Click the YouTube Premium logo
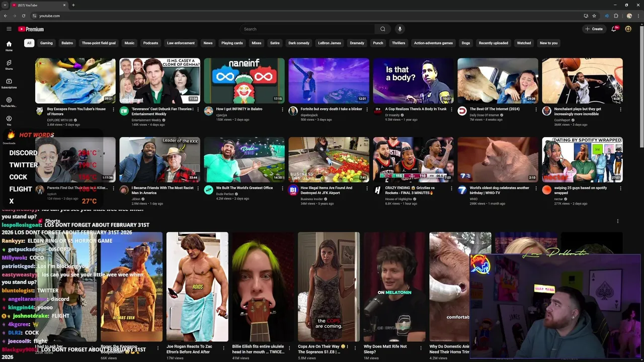The image size is (644, 362). (31, 29)
